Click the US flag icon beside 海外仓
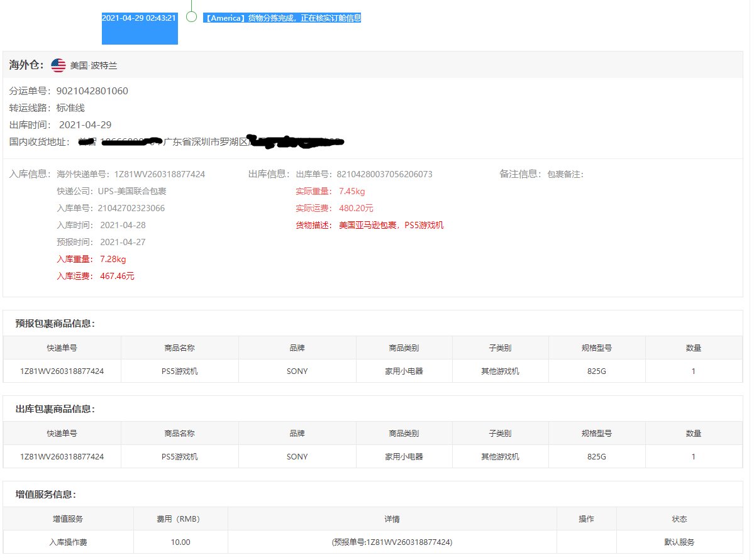The image size is (754, 560). pos(57,65)
